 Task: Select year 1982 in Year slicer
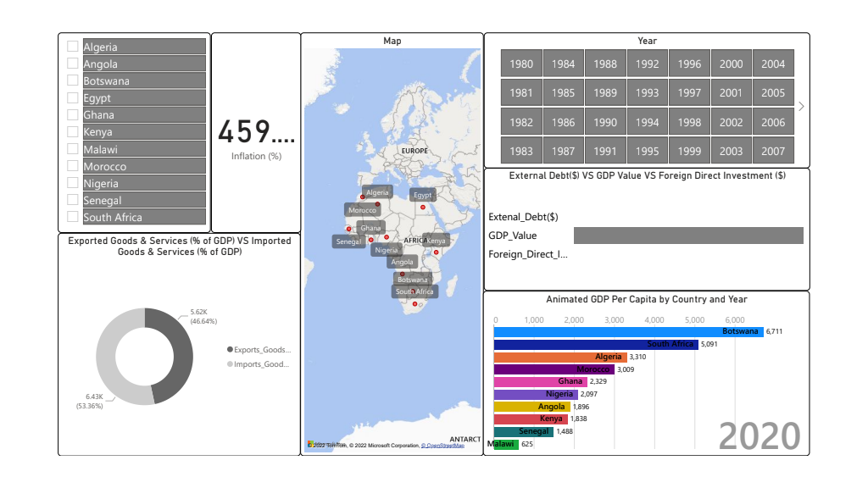pyautogui.click(x=521, y=122)
